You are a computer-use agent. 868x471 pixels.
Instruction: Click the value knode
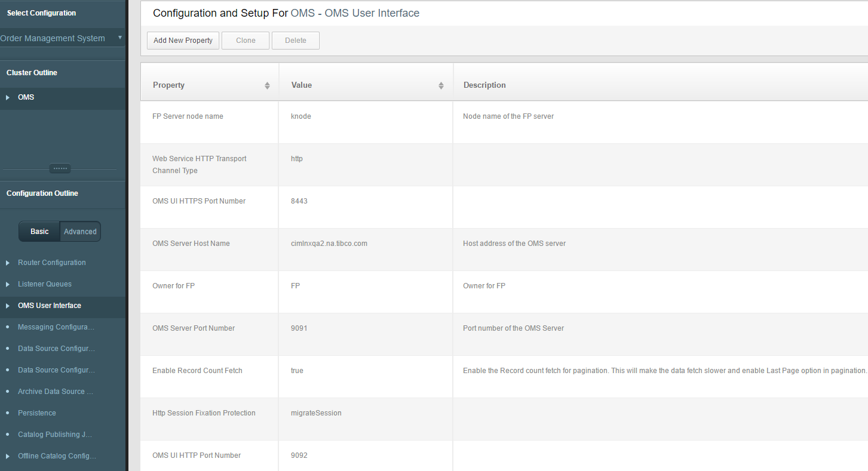[301, 116]
